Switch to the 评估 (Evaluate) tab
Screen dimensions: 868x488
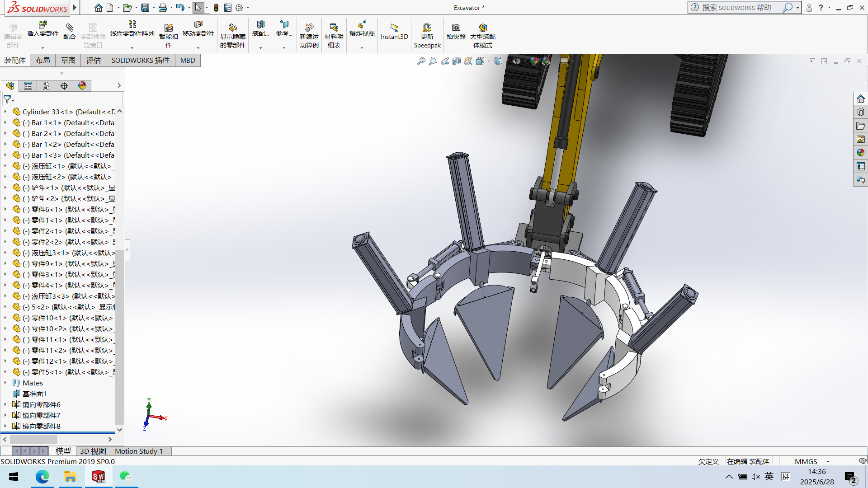pyautogui.click(x=93, y=61)
